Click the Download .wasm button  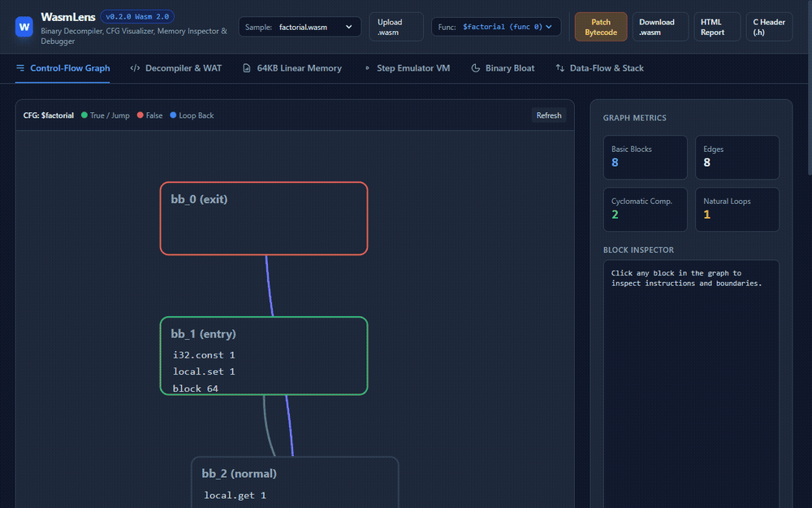659,27
